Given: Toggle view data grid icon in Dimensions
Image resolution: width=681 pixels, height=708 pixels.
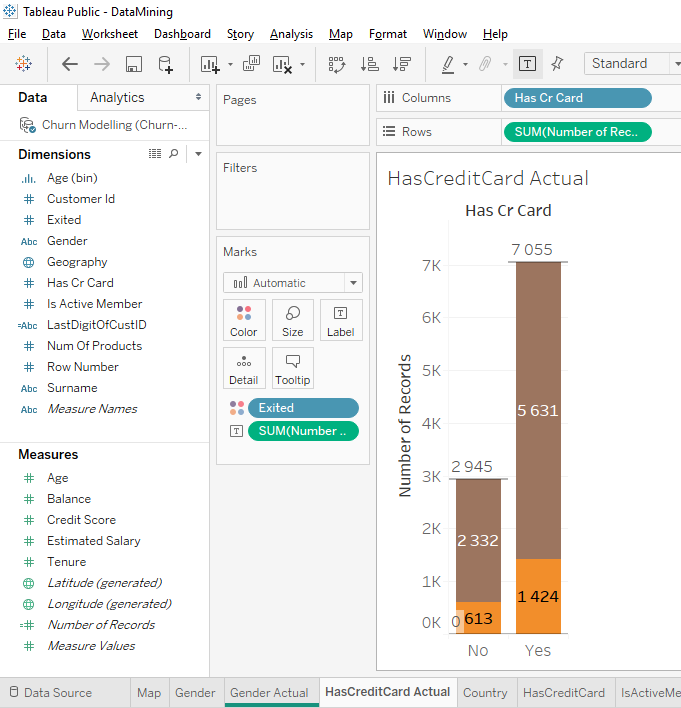Looking at the screenshot, I should pos(155,154).
